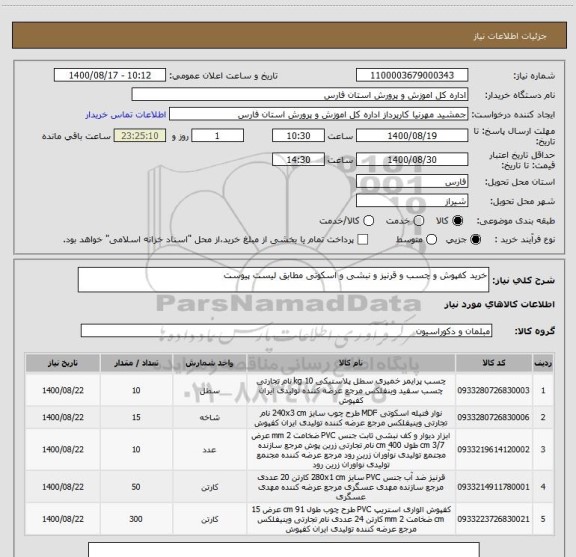Click the buyer organization name field
This screenshot has height=557, width=576.
[300, 95]
